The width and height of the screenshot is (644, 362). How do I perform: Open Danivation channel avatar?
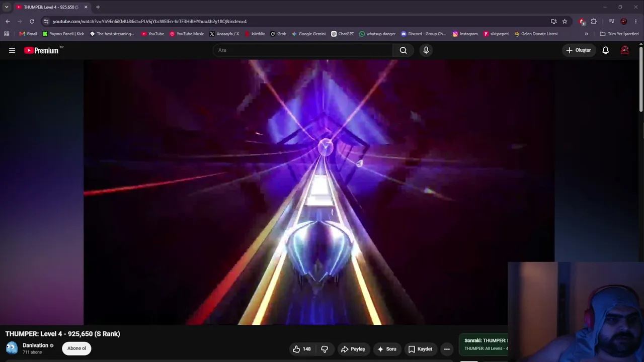[12, 348]
